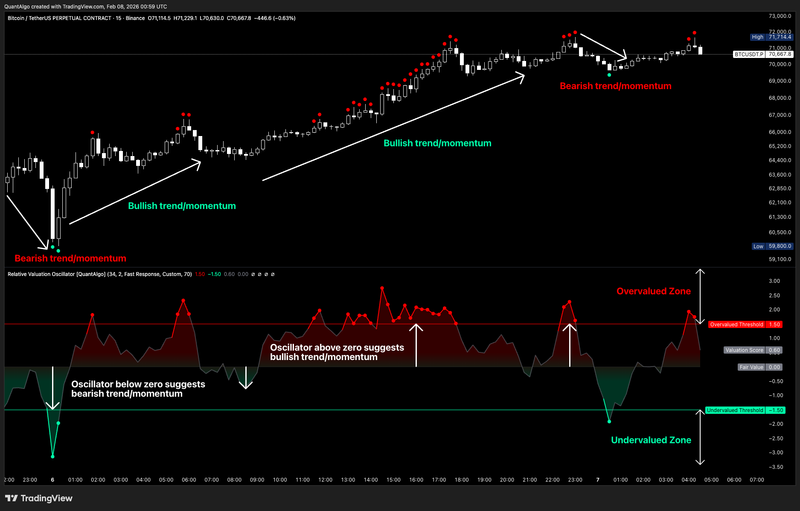This screenshot has height=511, width=800.
Task: Click the 3.00 oscillator axis value
Action: tap(774, 281)
